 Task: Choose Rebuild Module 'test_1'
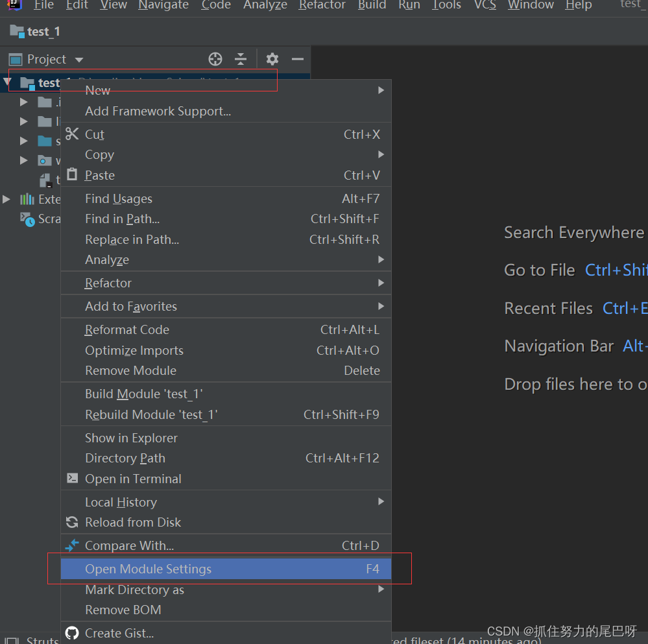[226, 414]
